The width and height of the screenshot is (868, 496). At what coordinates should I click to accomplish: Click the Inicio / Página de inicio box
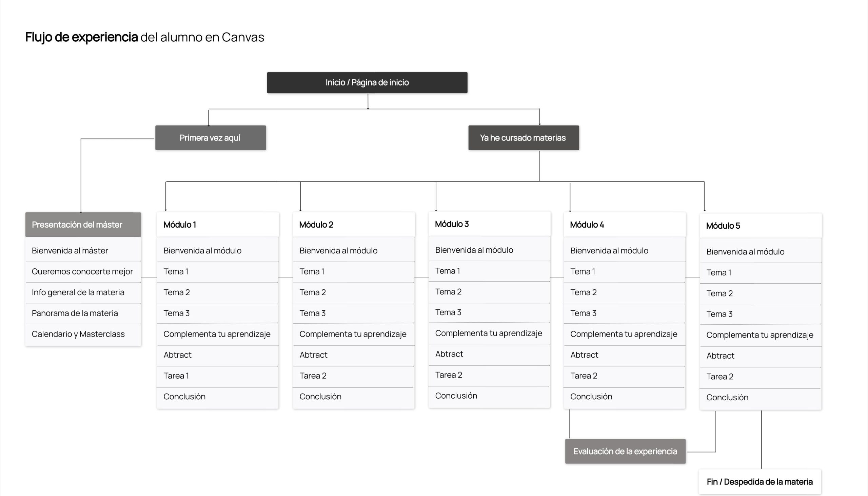tap(367, 82)
